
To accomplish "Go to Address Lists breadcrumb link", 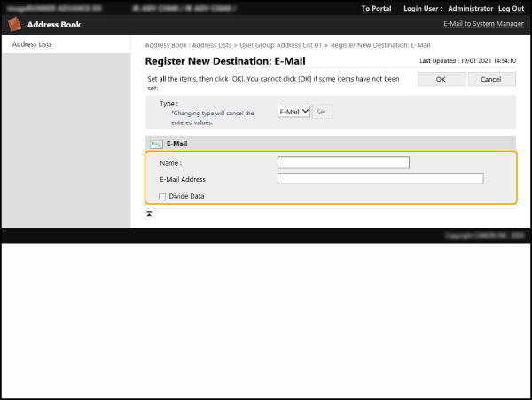I will [x=215, y=43].
